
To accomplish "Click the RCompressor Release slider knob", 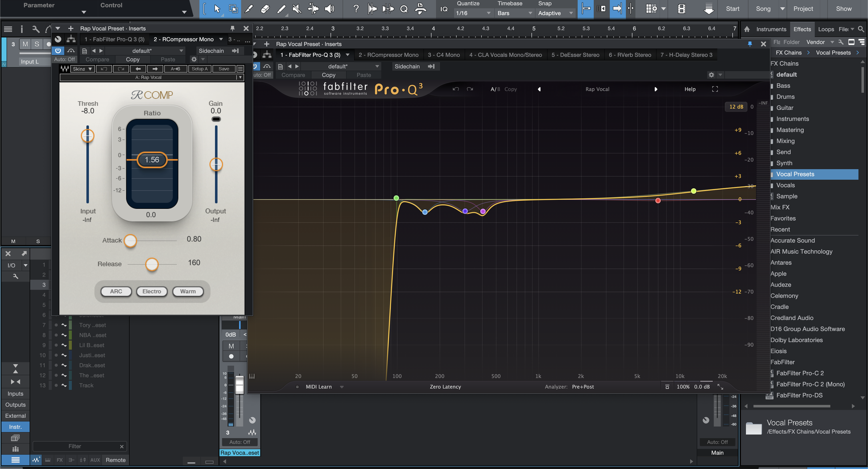I will pyautogui.click(x=152, y=265).
